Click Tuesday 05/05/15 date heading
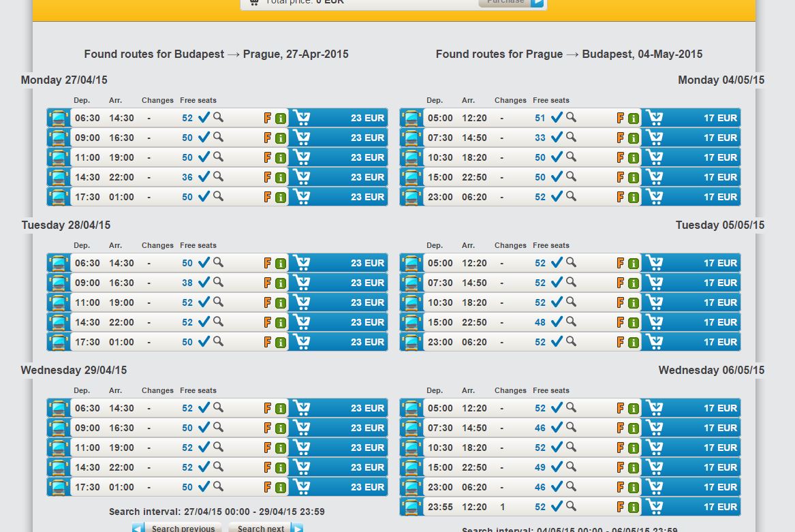Screen dimensions: 795x532 coord(719,225)
